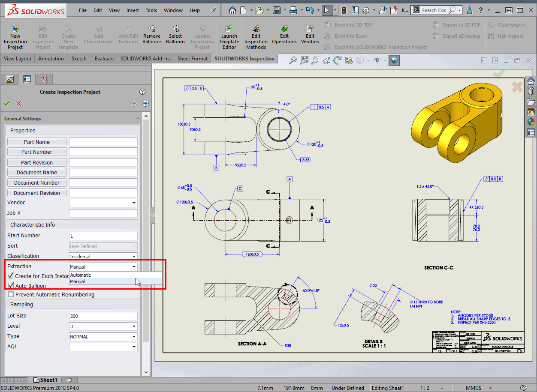Viewport: 537px width, 392px height.
Task: Click the Lot Size input field
Action: point(103,316)
